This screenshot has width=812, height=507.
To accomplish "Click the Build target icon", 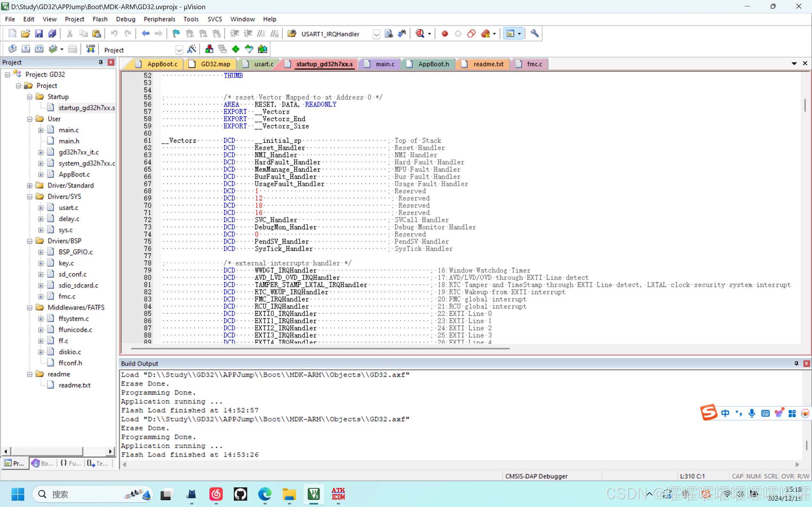I will 25,49.
